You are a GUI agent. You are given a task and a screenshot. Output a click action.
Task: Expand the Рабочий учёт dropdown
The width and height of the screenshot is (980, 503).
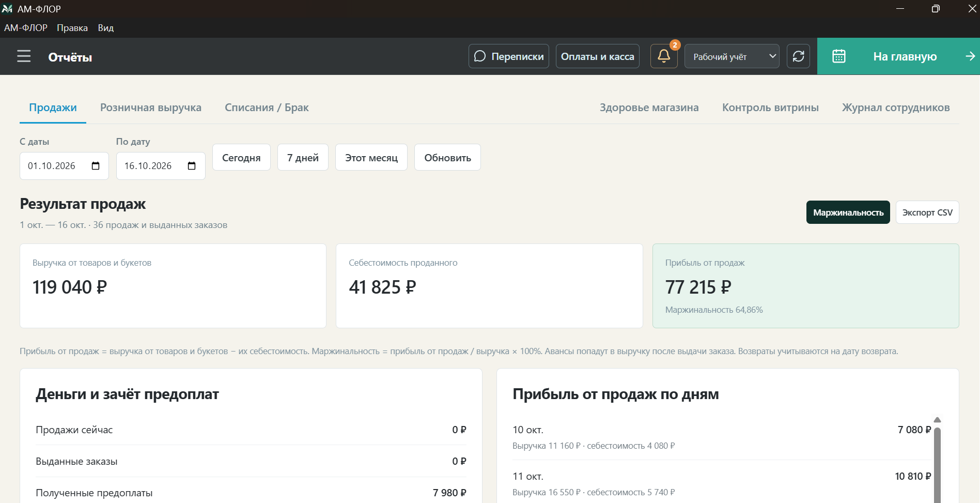pyautogui.click(x=732, y=56)
